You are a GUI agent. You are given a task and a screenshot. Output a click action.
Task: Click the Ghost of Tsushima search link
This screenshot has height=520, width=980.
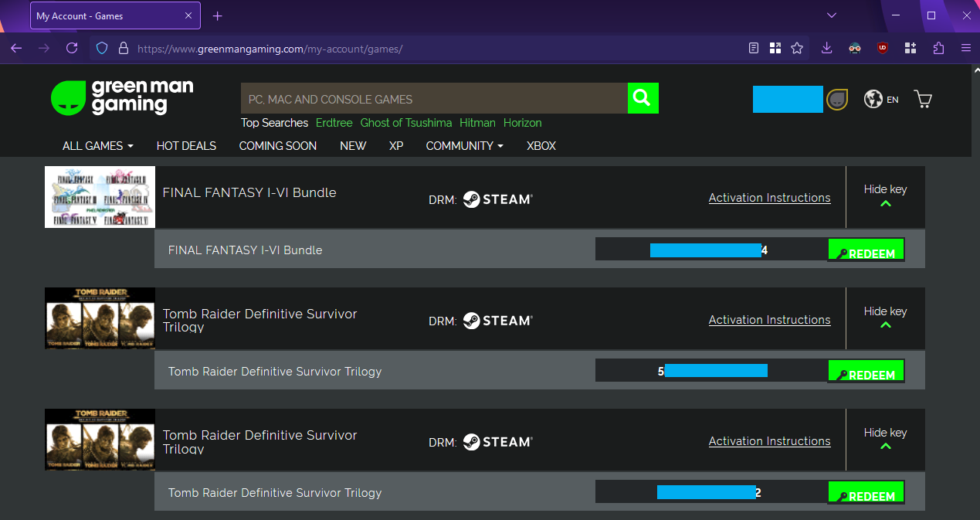click(x=406, y=123)
